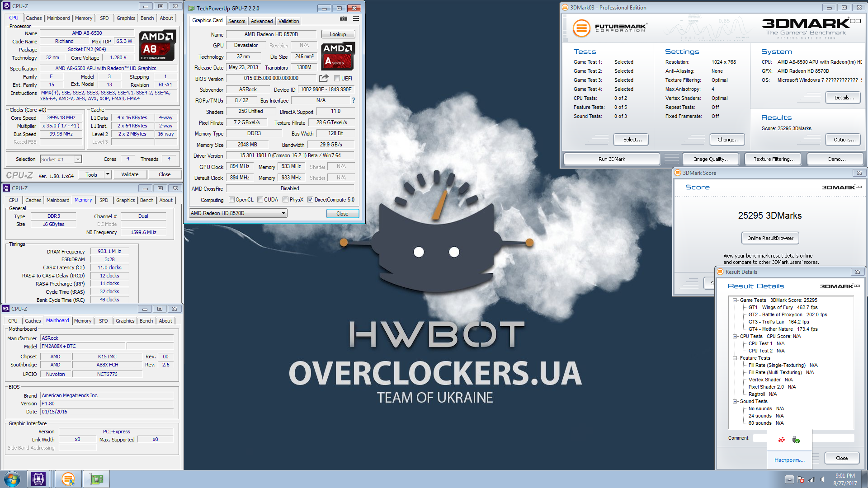The image size is (868, 488).
Task: Open Online ResultBrowser
Action: (770, 238)
